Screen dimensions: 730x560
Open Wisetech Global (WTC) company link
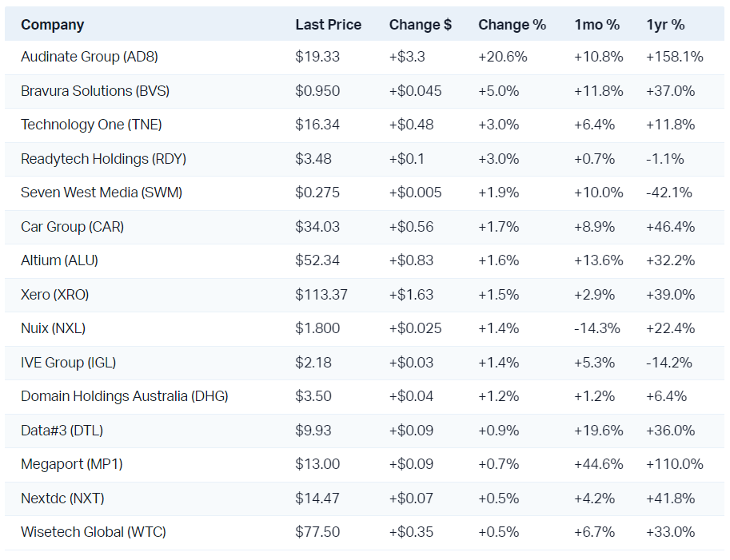point(93,532)
